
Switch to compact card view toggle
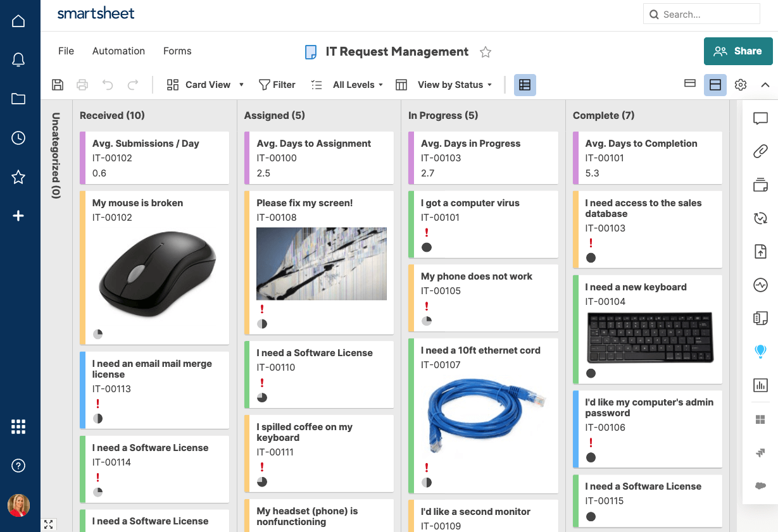(x=690, y=84)
